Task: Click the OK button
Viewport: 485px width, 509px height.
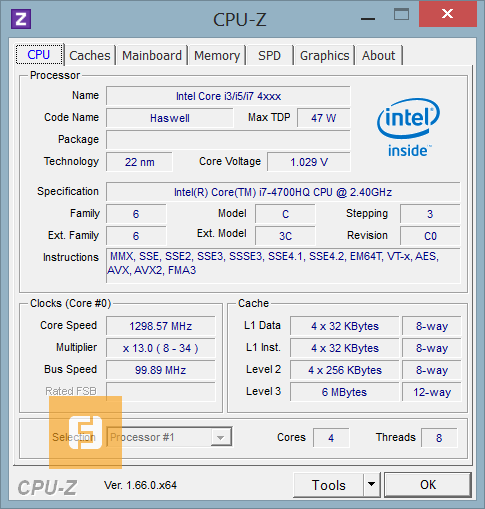Action: (428, 485)
